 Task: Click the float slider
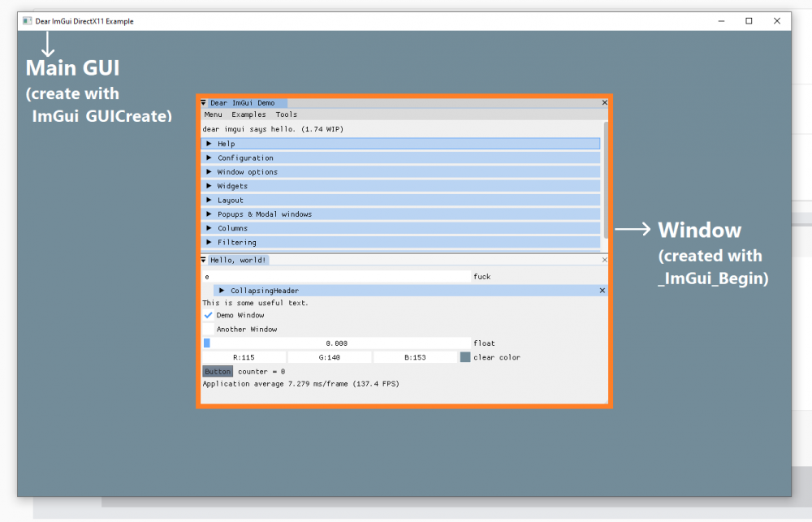pos(337,343)
